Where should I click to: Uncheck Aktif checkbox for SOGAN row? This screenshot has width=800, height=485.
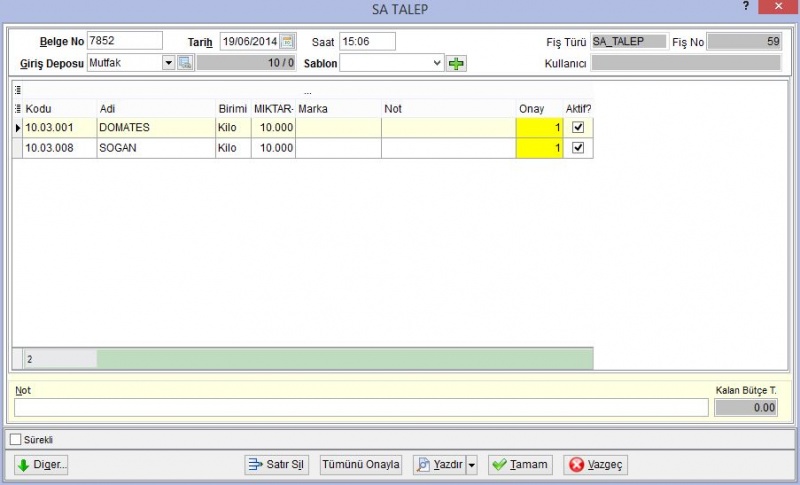tap(578, 147)
